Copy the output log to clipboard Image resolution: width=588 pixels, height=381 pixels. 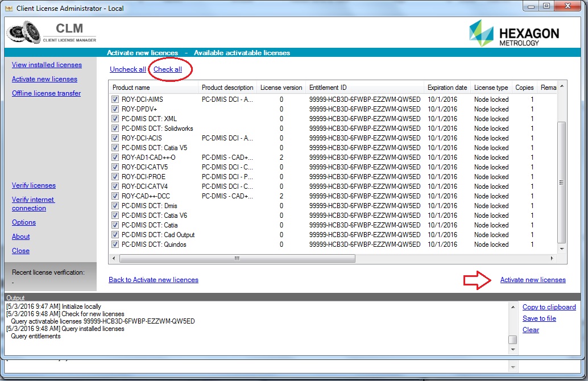[x=549, y=307]
